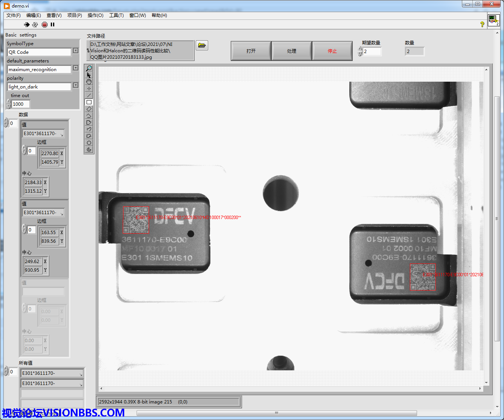Click the QR Code selection field
504x420 pixels.
(39, 52)
